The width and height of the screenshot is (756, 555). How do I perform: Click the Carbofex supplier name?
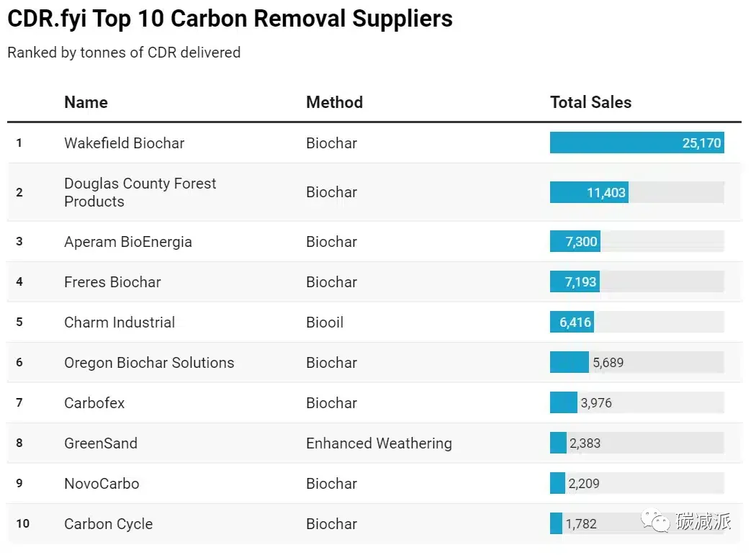[94, 403]
